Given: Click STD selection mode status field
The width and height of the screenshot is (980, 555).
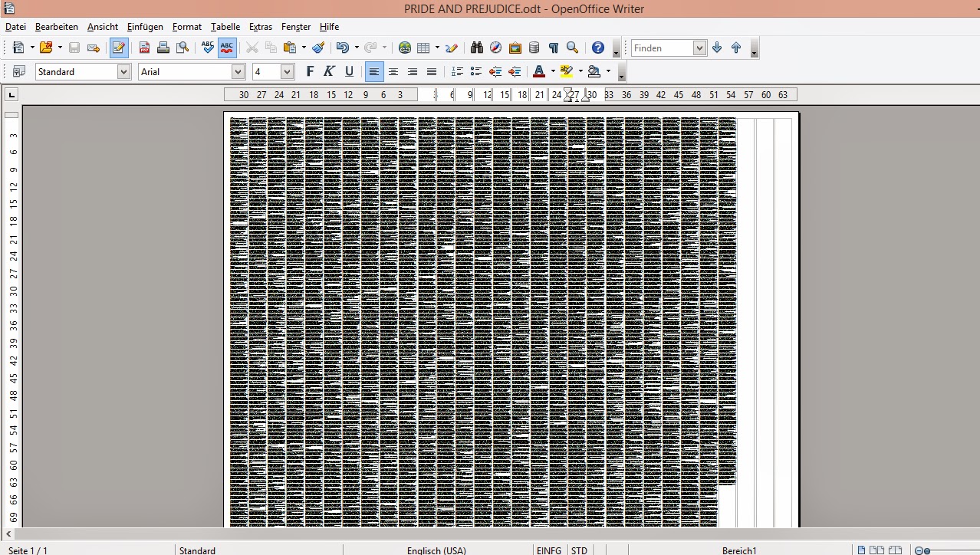Looking at the screenshot, I should point(580,550).
